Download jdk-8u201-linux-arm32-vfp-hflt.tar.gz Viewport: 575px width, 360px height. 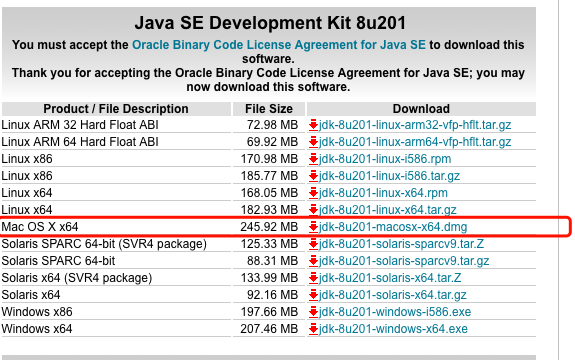pyautogui.click(x=415, y=125)
